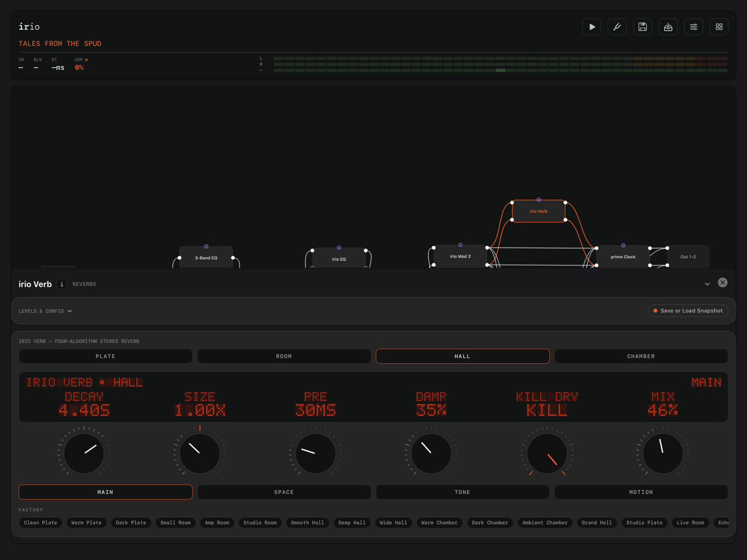Click the DSP 0% readout

[x=79, y=68]
